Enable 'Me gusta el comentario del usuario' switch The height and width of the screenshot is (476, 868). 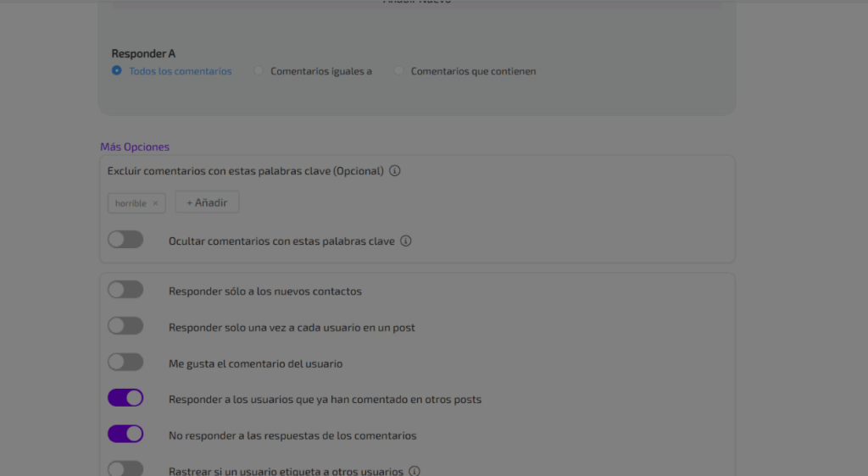click(x=125, y=363)
